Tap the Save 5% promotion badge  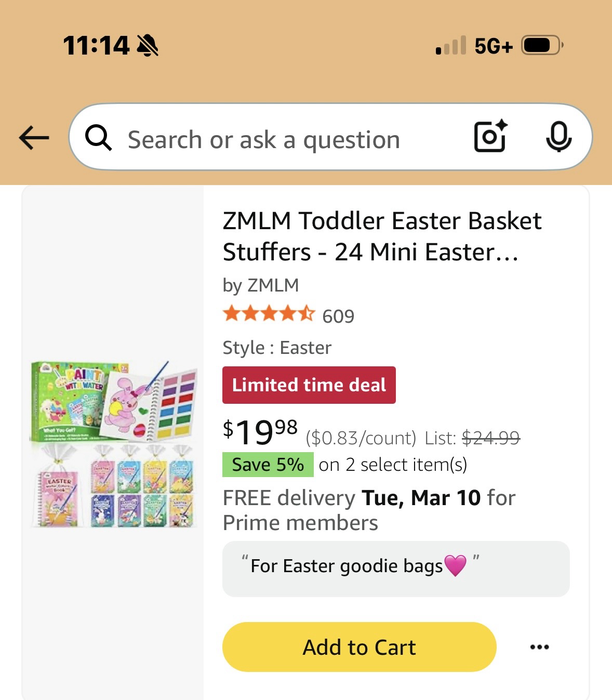click(x=268, y=464)
